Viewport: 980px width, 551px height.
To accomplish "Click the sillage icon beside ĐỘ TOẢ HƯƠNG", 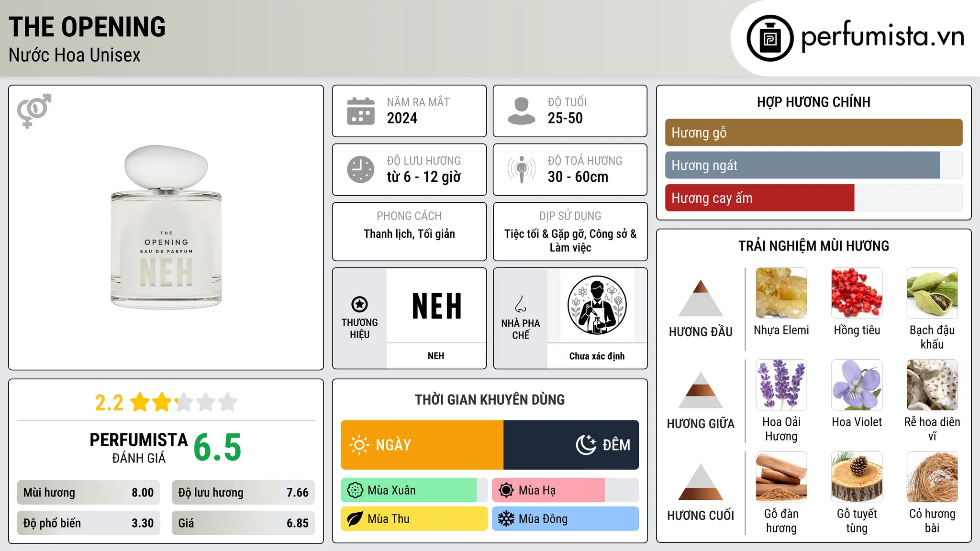I will [522, 169].
